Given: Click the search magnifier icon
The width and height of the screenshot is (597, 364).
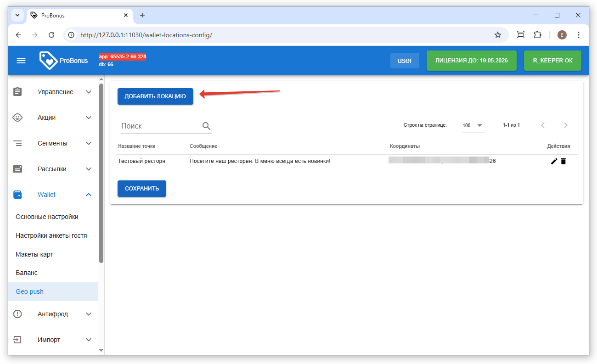Looking at the screenshot, I should point(206,126).
